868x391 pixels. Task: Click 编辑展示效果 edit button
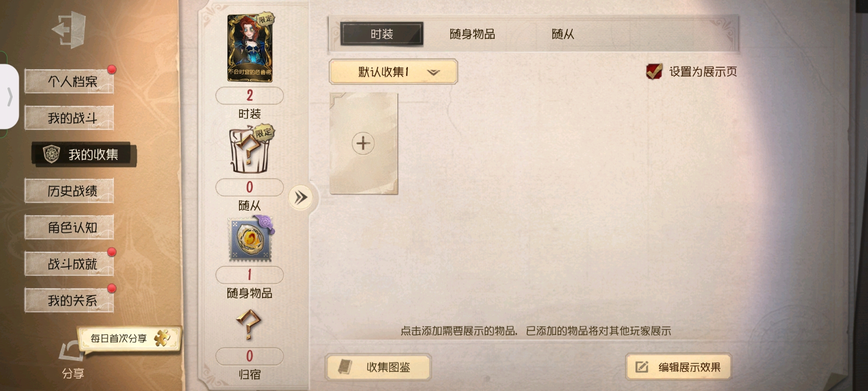click(678, 367)
